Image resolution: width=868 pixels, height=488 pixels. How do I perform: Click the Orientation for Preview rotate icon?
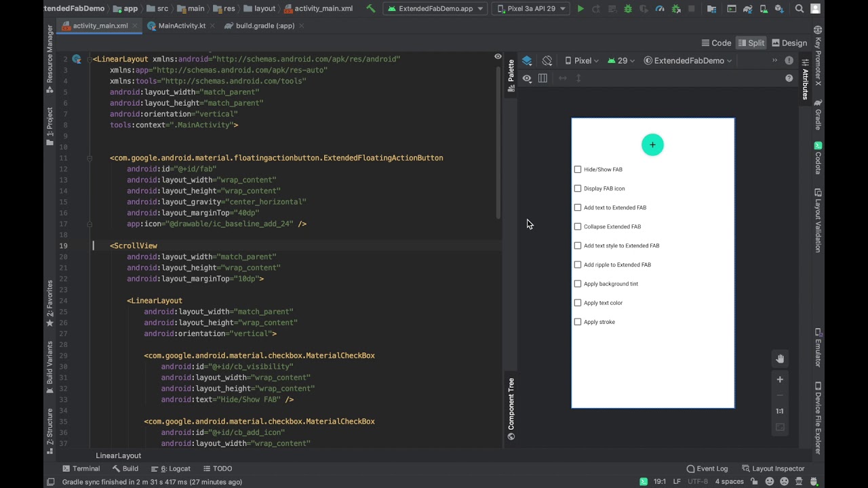547,60
